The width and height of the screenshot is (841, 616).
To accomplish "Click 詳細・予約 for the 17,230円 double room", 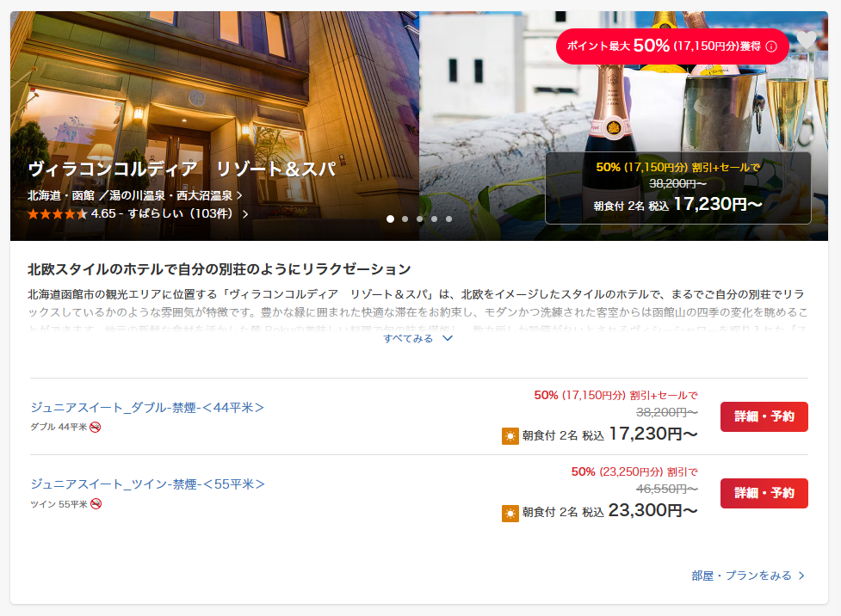I will pyautogui.click(x=764, y=416).
